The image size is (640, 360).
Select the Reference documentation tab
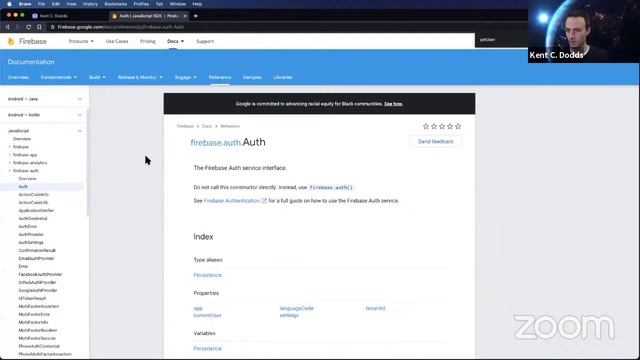point(220,77)
